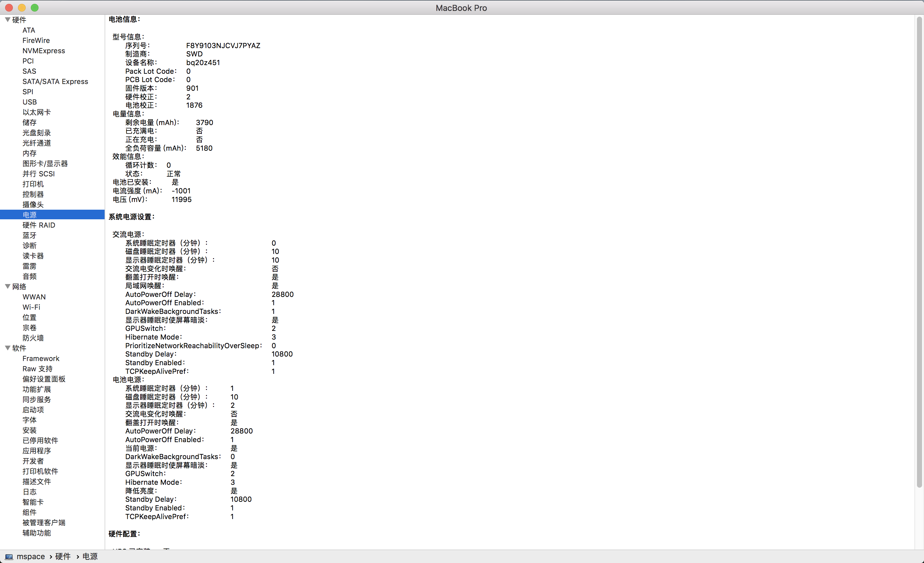Select 安装 in the software list
The width and height of the screenshot is (924, 563).
(30, 430)
